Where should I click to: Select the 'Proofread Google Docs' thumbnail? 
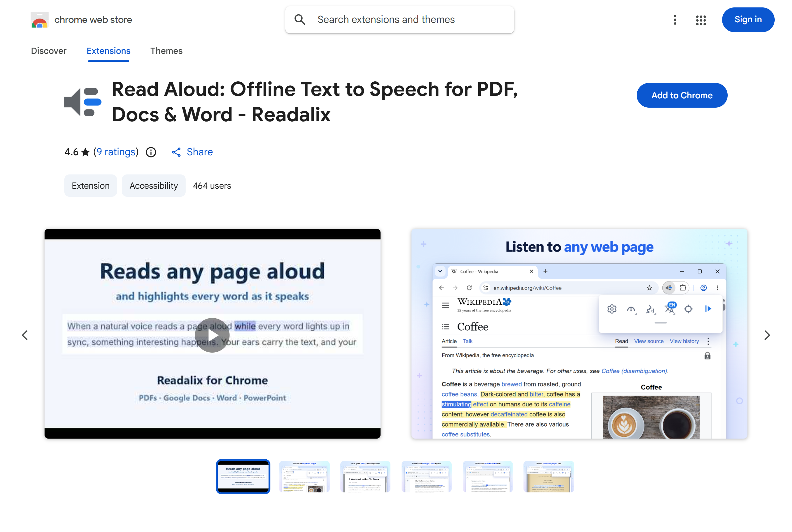point(426,476)
